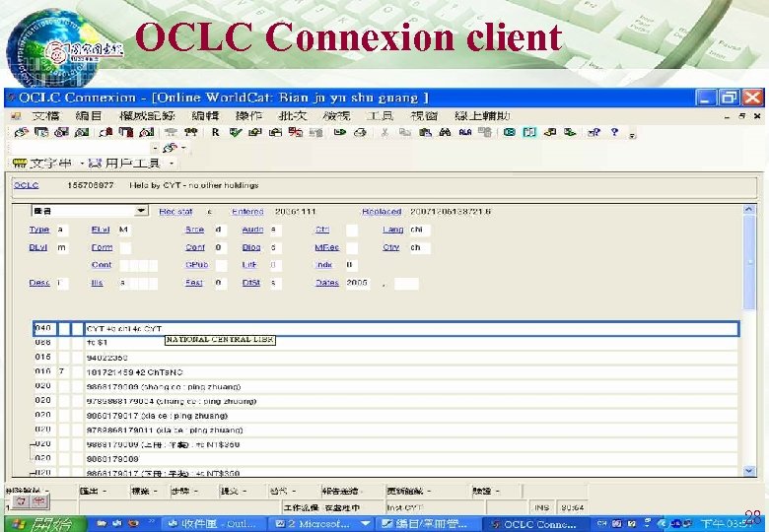Click the binoculars find icon

coord(445,132)
